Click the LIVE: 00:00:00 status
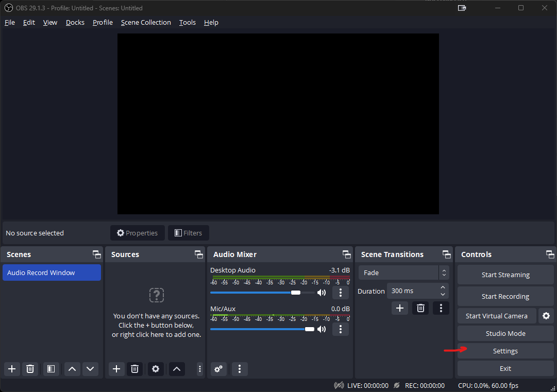 point(368,386)
